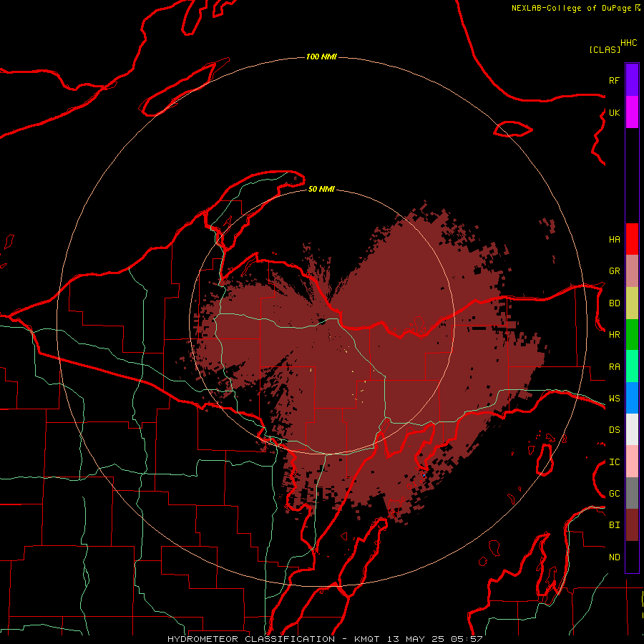644x644 pixels.
Task: Click the RF legend label
Action: click(614, 80)
